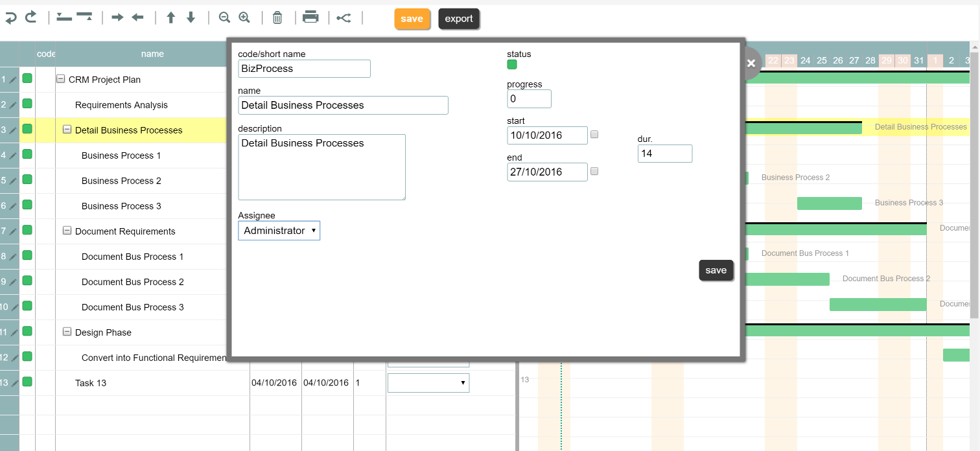Click the undo arrow in the toolbar
Viewport: 980px width, 451px height.
point(10,17)
